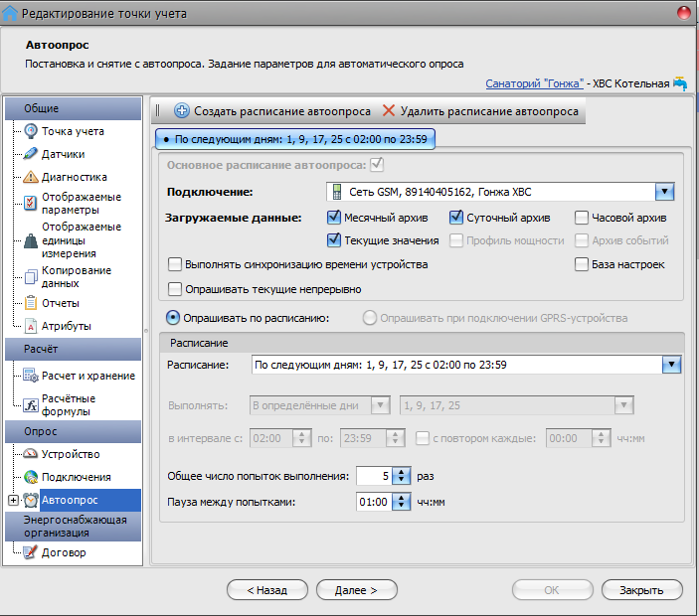Adjust Пауза между попытками spinner arrows

coord(402,502)
